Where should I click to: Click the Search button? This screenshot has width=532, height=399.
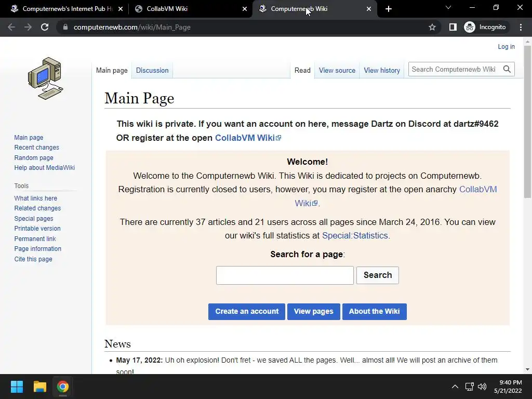[x=378, y=275]
